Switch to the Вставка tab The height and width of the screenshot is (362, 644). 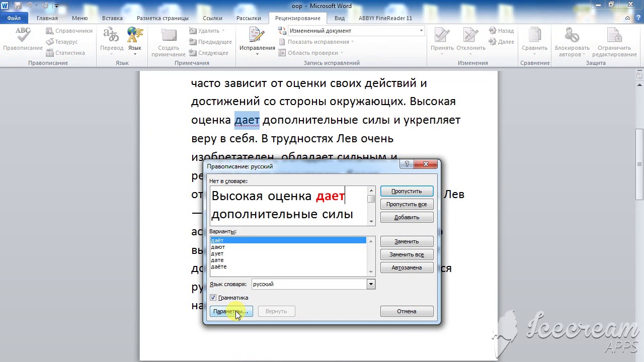(112, 18)
